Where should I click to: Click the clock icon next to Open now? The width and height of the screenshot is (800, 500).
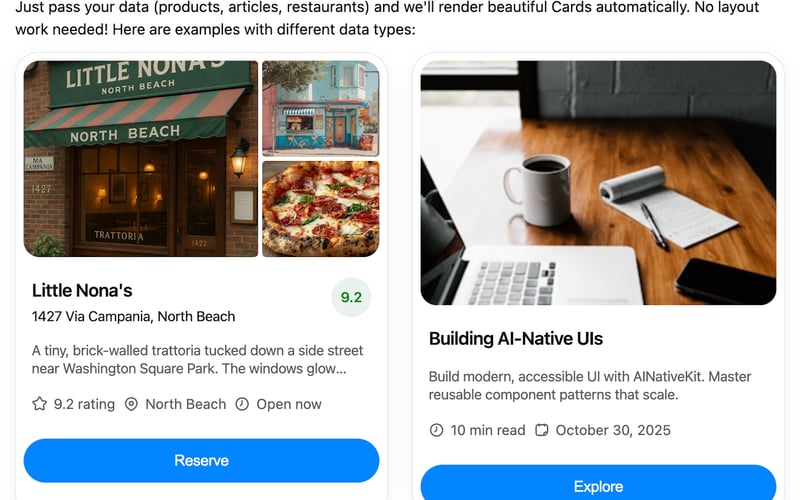pyautogui.click(x=242, y=404)
